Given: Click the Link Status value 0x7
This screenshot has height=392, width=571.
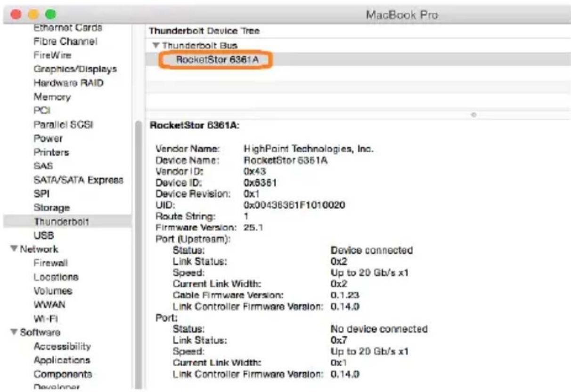Looking at the screenshot, I should tap(338, 340).
